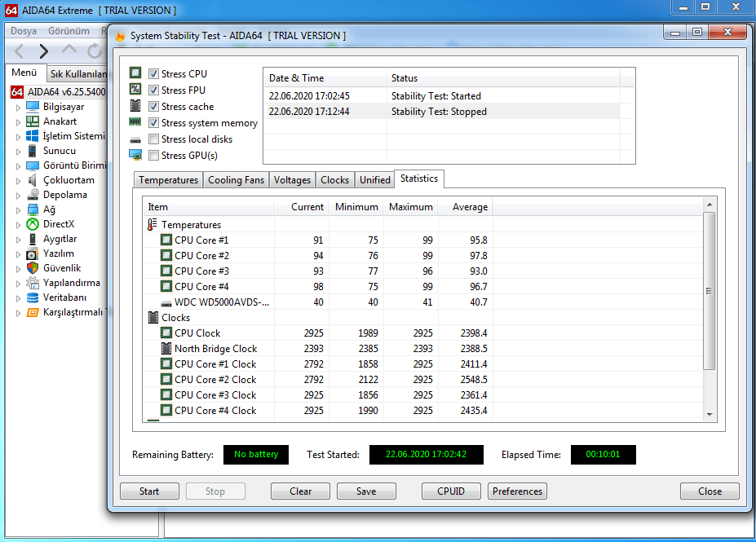Expand the Çokluortam tree node
This screenshot has height=542, width=756.
[18, 181]
